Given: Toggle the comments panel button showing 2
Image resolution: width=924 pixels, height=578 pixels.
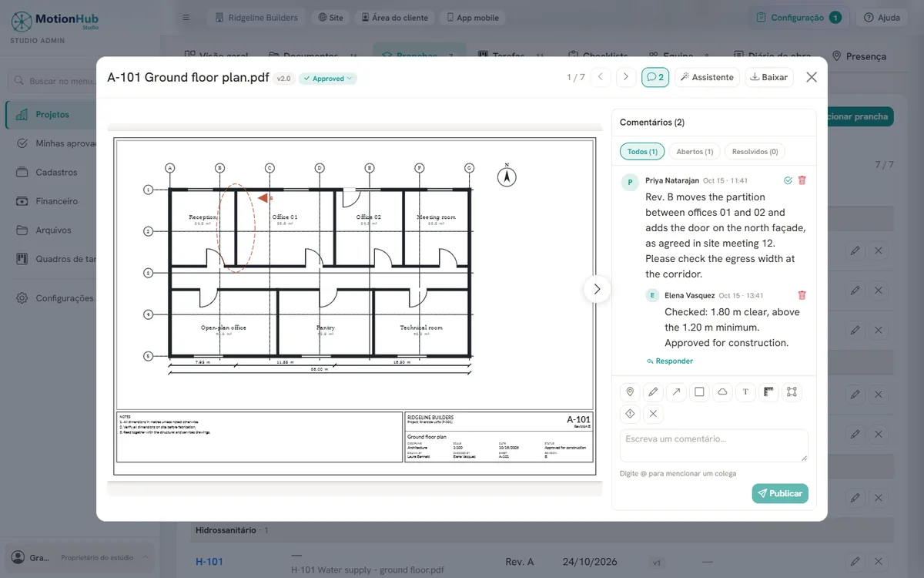Looking at the screenshot, I should pyautogui.click(x=655, y=77).
